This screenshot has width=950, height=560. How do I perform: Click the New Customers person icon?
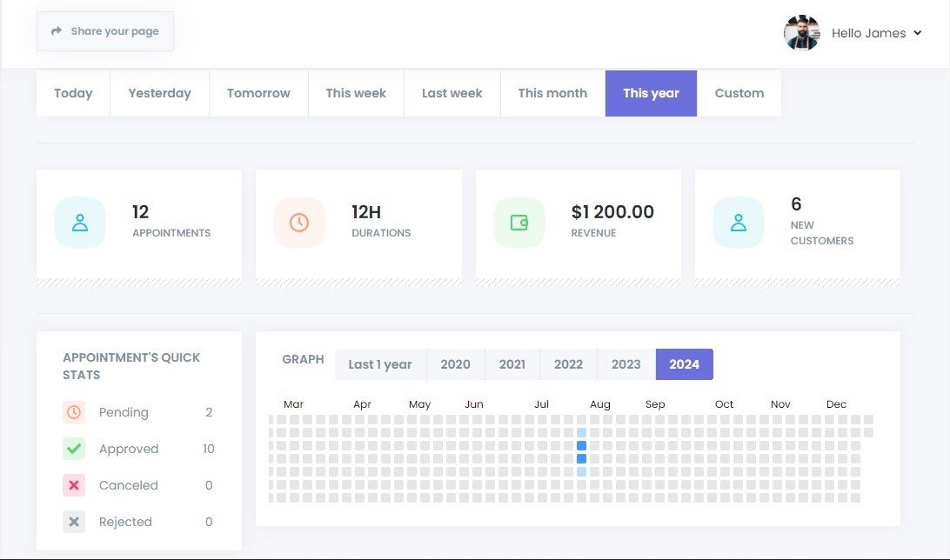pos(738,223)
